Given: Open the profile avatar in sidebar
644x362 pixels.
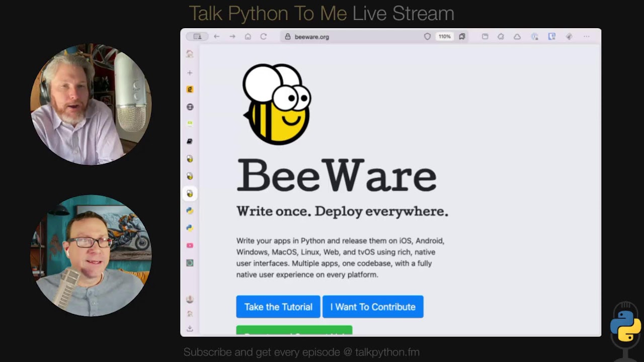Looking at the screenshot, I should coord(190,299).
